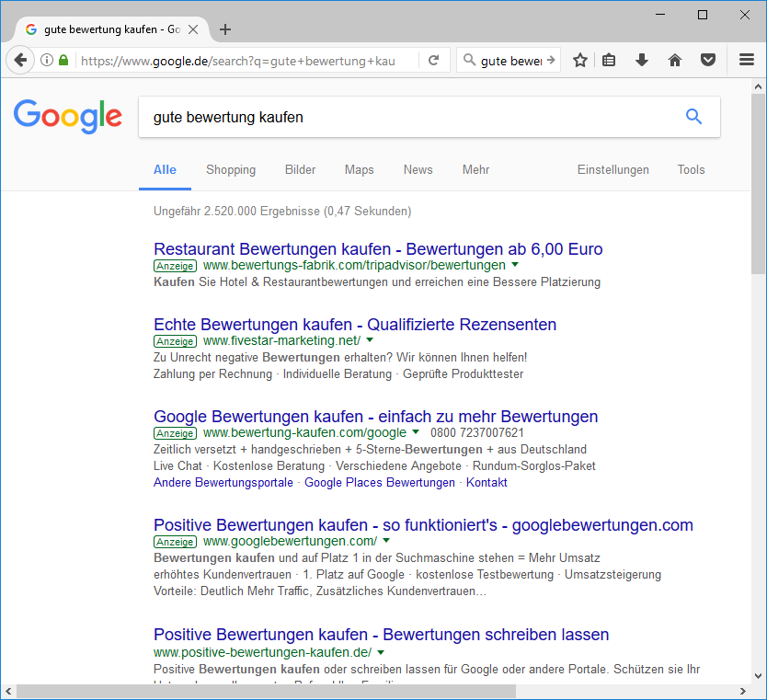Click the magnifier in browser search box
Viewport: 767px width, 700px height.
coord(469,60)
